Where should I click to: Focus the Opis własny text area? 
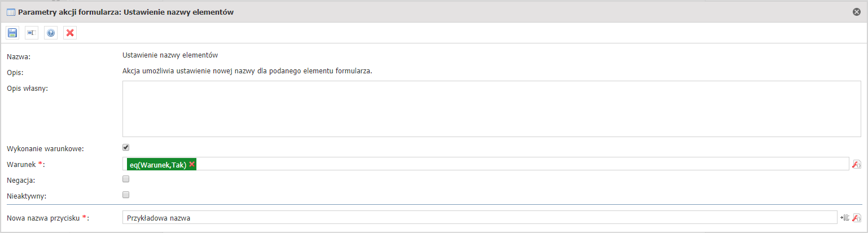coord(492,109)
